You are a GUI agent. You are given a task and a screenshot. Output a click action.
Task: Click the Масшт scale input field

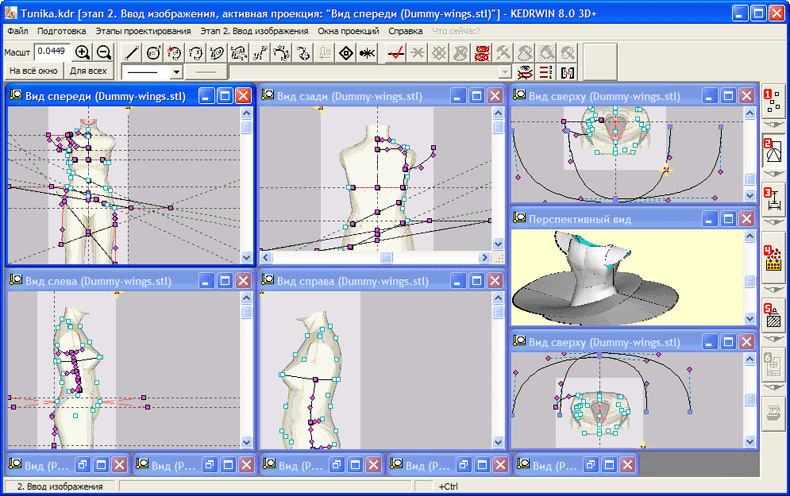click(50, 52)
